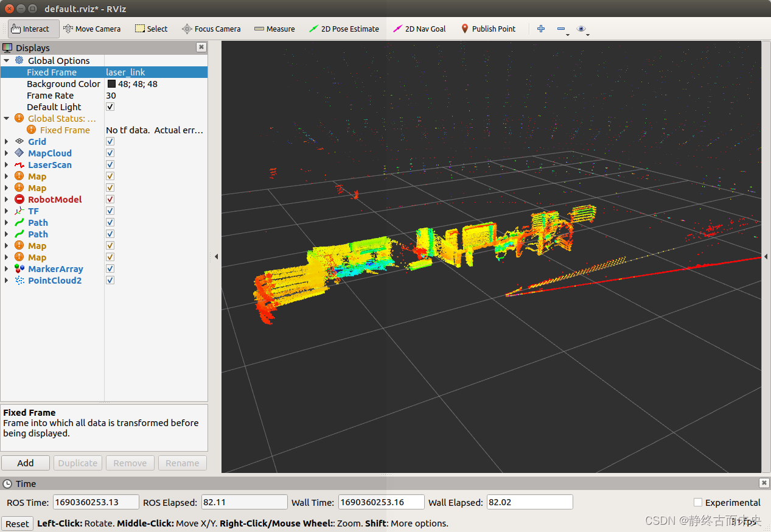
Task: Click the Grid display icon
Action: pyautogui.click(x=19, y=141)
